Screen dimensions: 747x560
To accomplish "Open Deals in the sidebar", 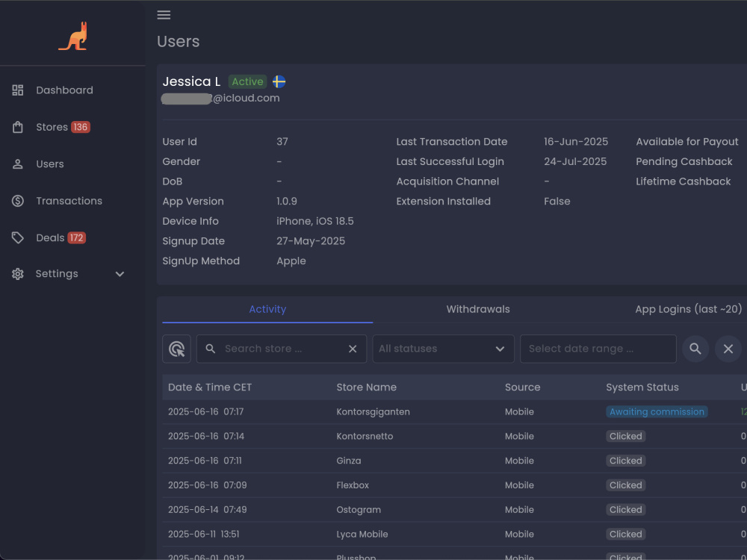I will [x=50, y=237].
